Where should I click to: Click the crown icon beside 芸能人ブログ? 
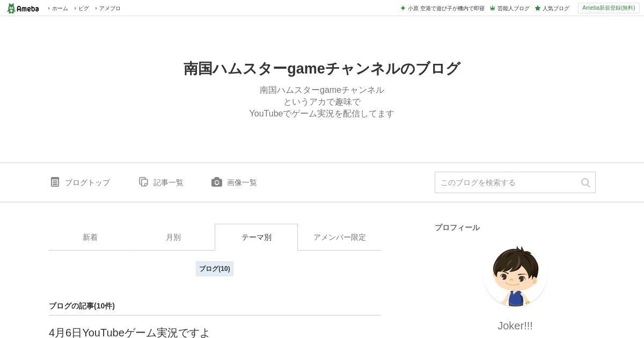pos(493,8)
